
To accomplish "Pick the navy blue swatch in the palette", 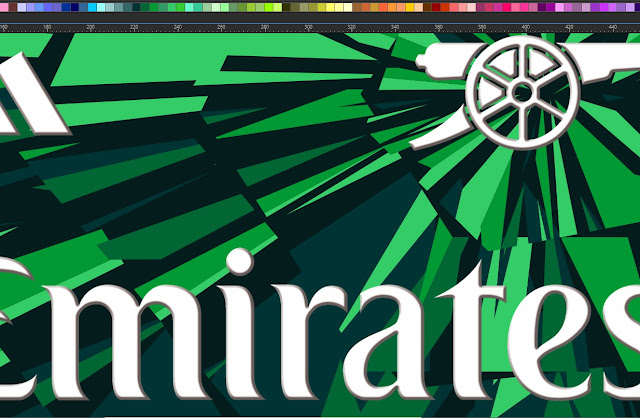I will click(75, 7).
